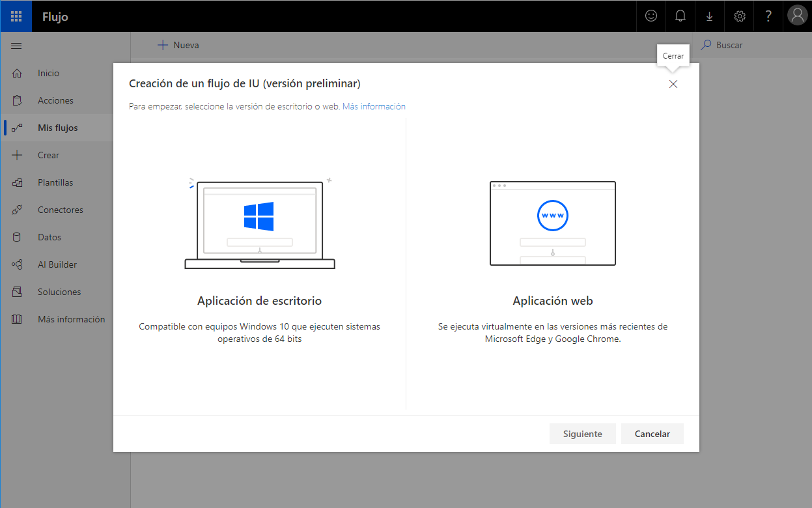Click the Datos label in sidebar

49,238
